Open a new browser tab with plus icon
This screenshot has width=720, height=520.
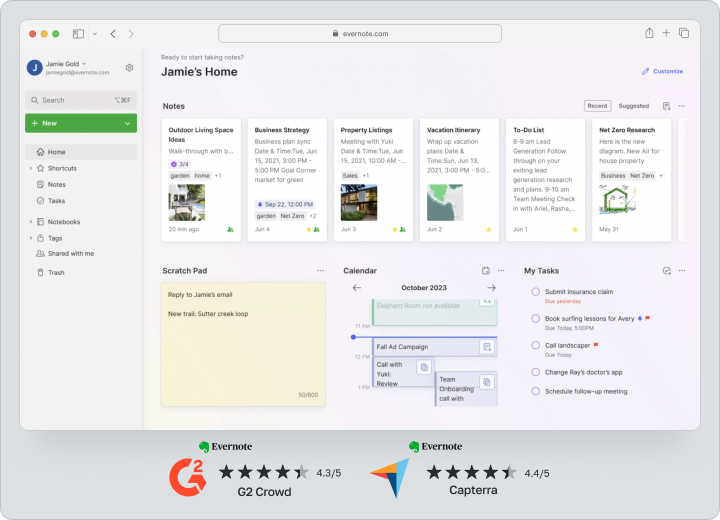666,33
